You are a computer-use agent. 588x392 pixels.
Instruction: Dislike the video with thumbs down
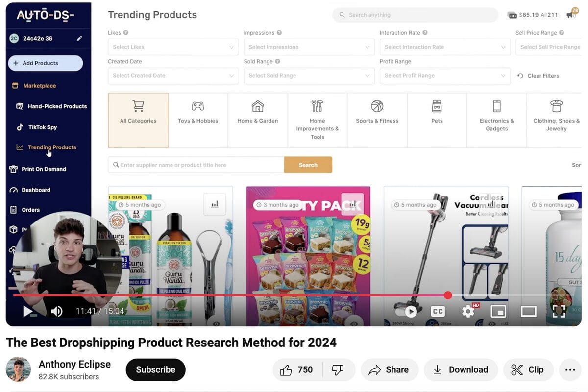pyautogui.click(x=338, y=370)
